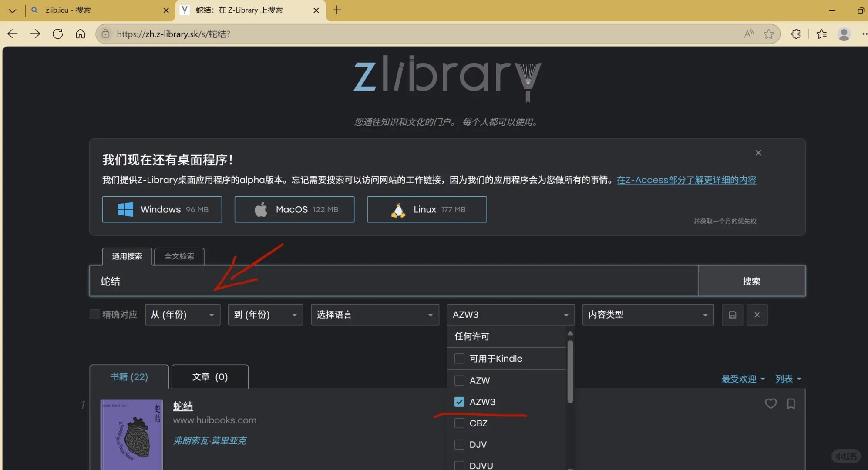This screenshot has height=470, width=868.
Task: Open the 蛇结 book title link
Action: pyautogui.click(x=183, y=406)
